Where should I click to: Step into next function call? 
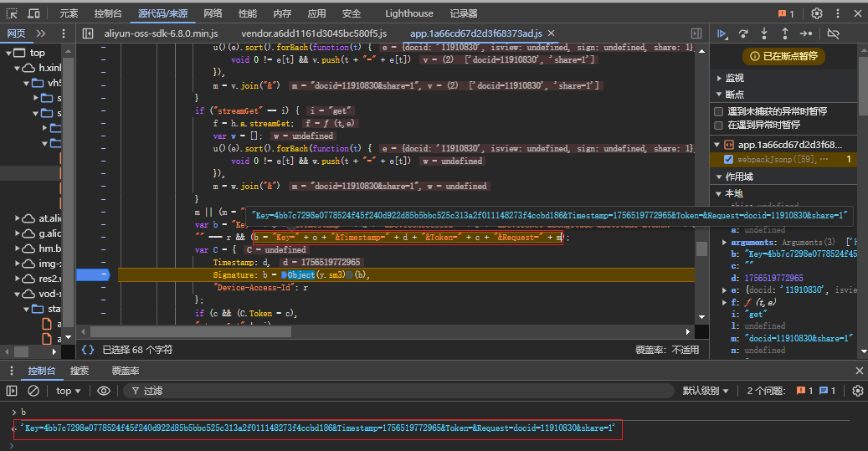(764, 33)
